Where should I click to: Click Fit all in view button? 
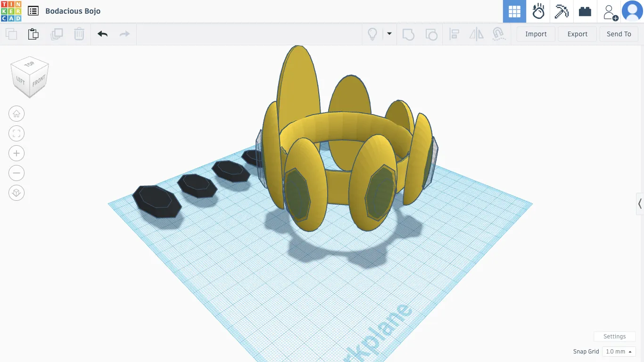[17, 133]
